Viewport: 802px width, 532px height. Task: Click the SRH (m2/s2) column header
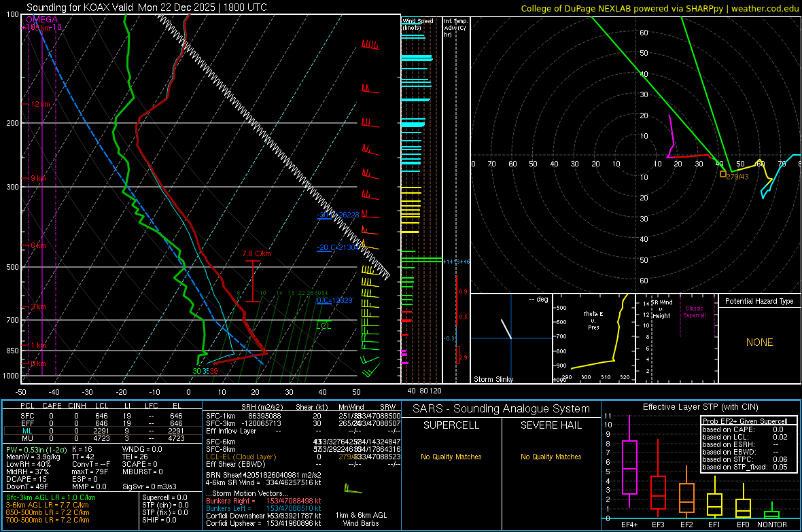click(262, 407)
